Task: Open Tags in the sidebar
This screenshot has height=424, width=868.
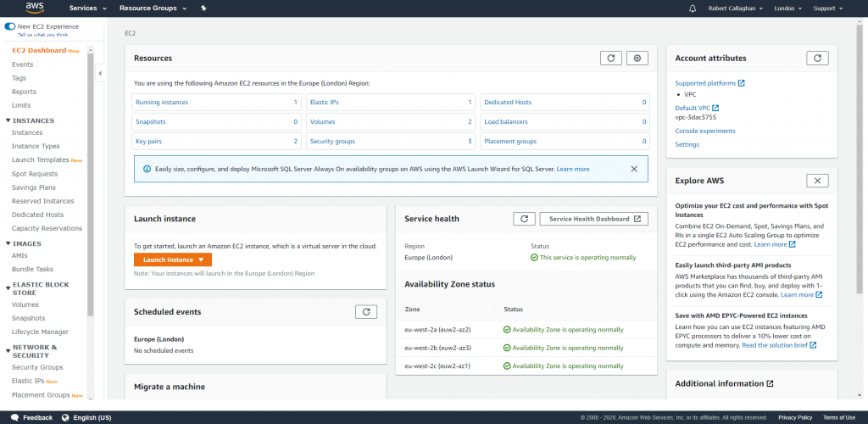Action: click(x=19, y=78)
